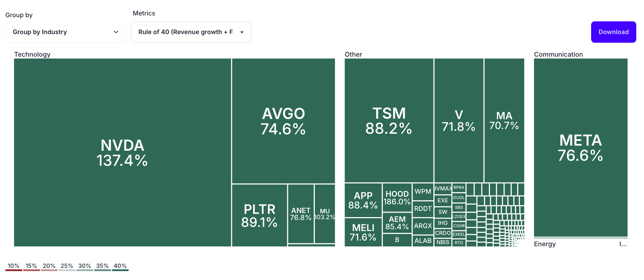Screen dimensions: 644x280
Task: Click the HOOD tile showing 186.0%
Action: tap(397, 198)
